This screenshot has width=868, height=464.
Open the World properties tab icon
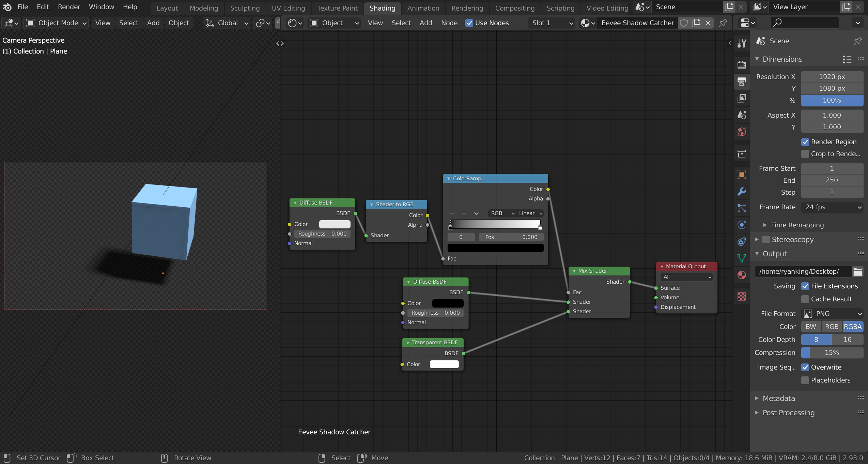(742, 132)
